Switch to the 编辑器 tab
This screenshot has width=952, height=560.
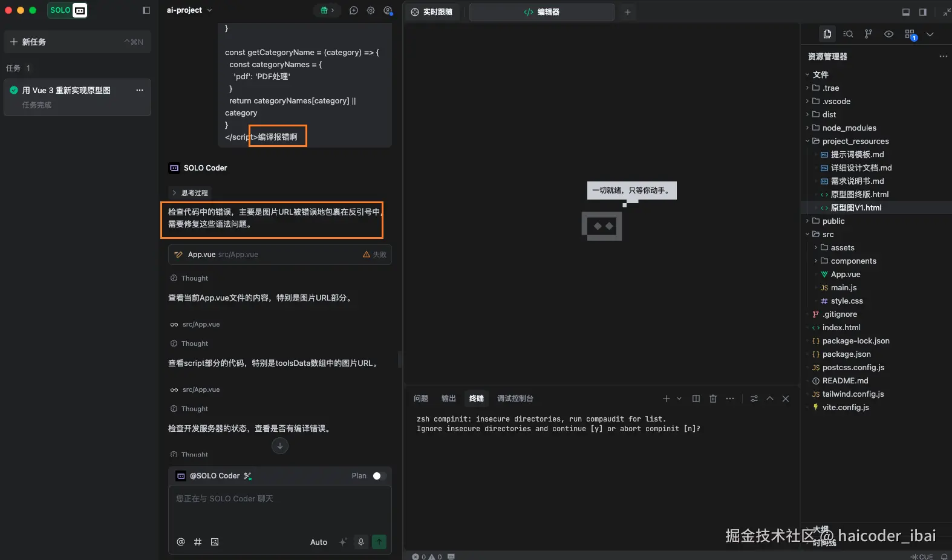(542, 12)
